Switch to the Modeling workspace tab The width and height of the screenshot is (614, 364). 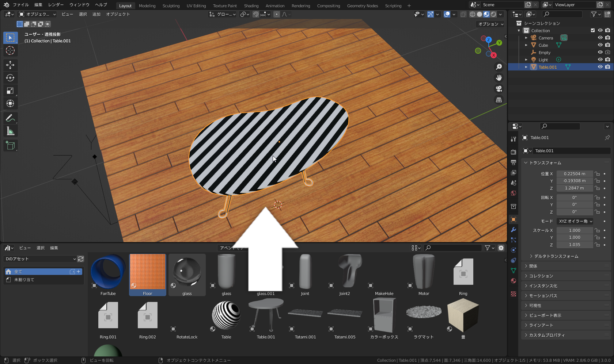pos(147,6)
